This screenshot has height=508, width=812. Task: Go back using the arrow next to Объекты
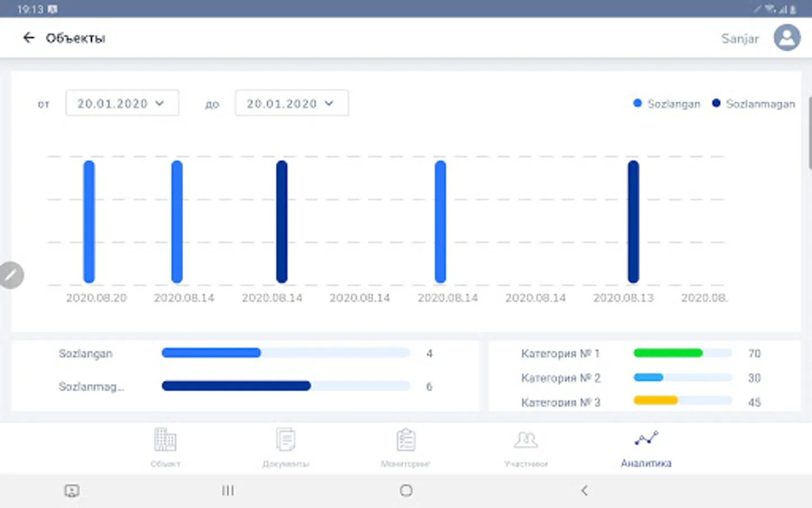click(x=29, y=38)
